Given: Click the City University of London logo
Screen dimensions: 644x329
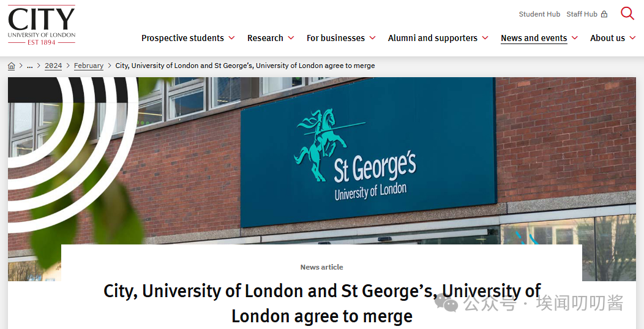Looking at the screenshot, I should point(42,25).
